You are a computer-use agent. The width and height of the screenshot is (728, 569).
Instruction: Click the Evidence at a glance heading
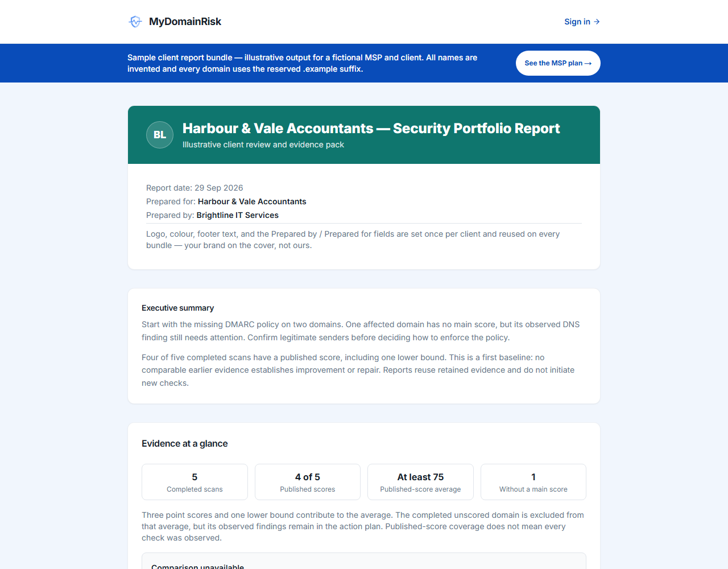tap(184, 443)
